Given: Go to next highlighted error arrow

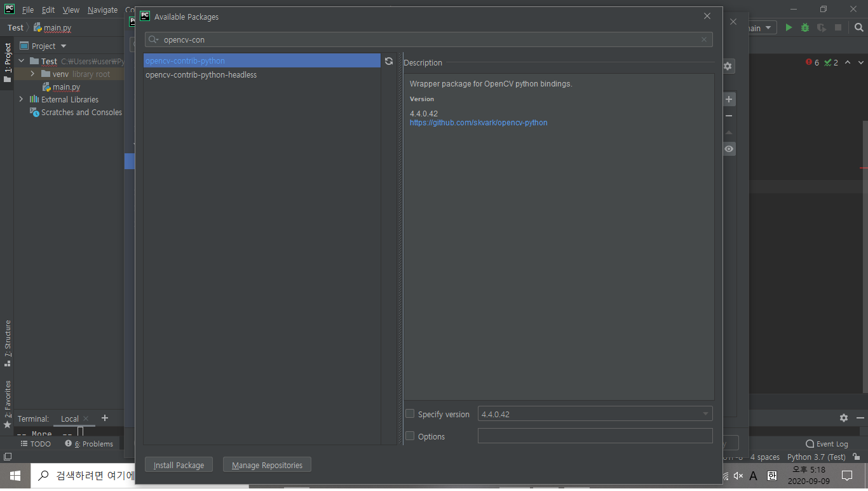Looking at the screenshot, I should [861, 62].
